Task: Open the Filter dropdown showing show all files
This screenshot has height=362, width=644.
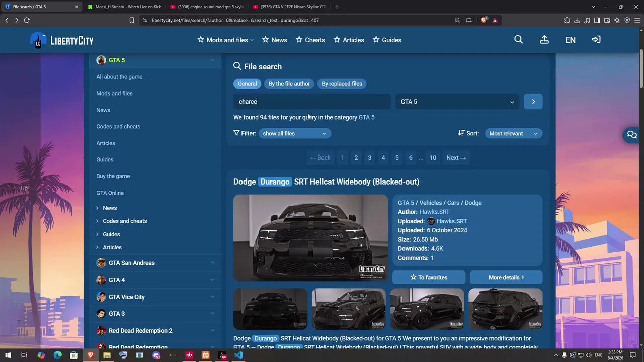Action: pos(295,133)
